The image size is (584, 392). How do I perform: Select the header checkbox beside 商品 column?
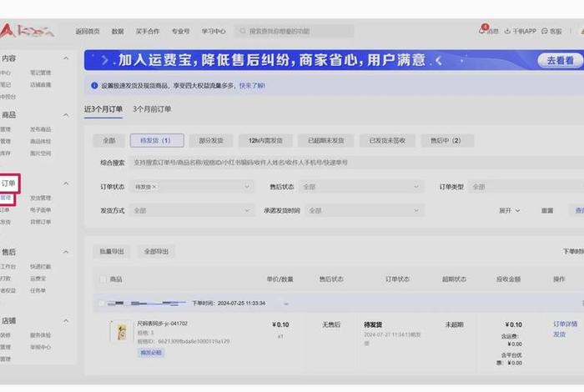click(x=103, y=279)
